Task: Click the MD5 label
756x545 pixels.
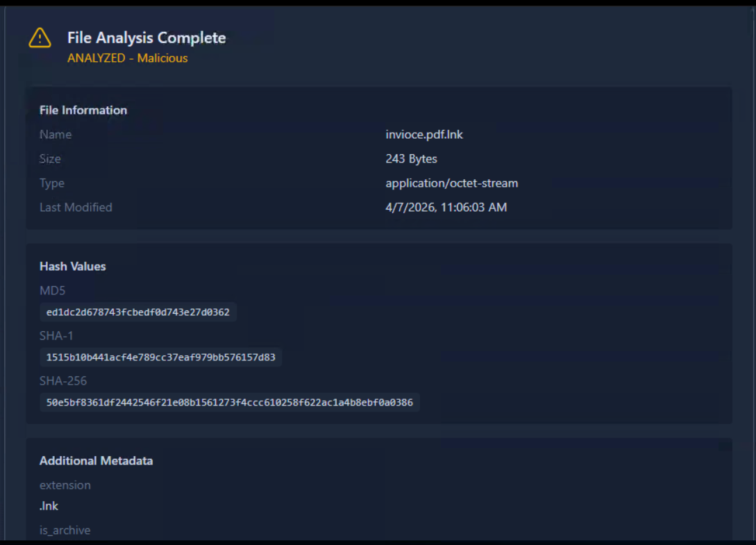Action: click(x=52, y=290)
